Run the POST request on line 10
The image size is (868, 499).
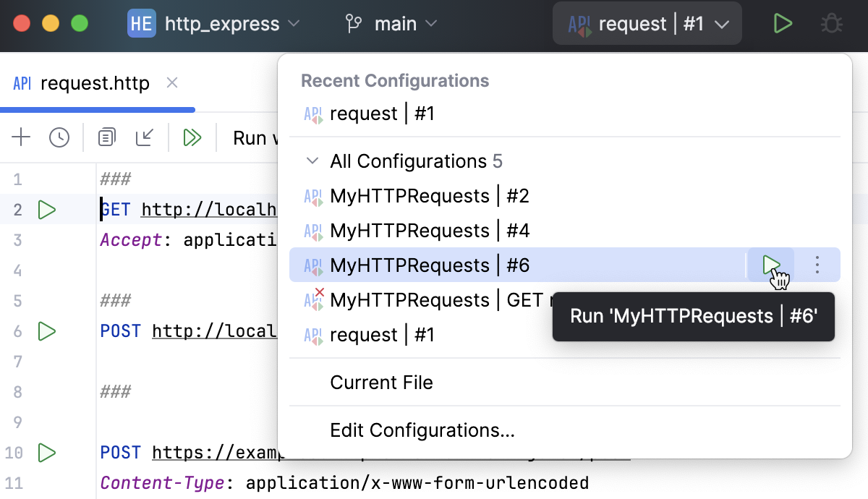pyautogui.click(x=47, y=453)
